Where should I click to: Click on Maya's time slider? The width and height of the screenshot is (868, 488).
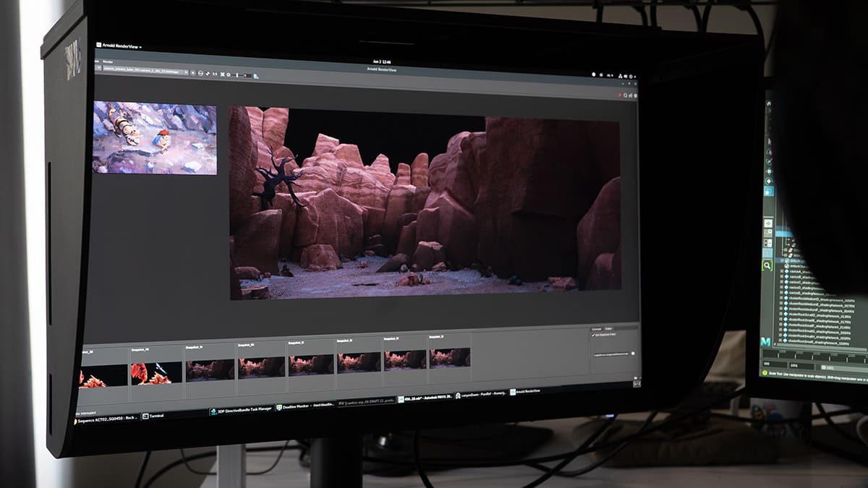(815, 356)
